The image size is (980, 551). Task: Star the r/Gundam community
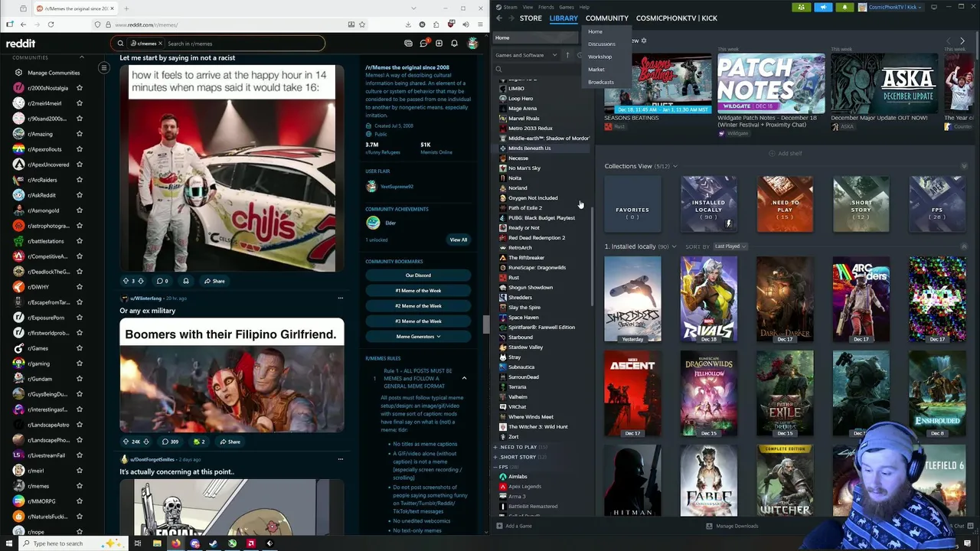coord(79,379)
